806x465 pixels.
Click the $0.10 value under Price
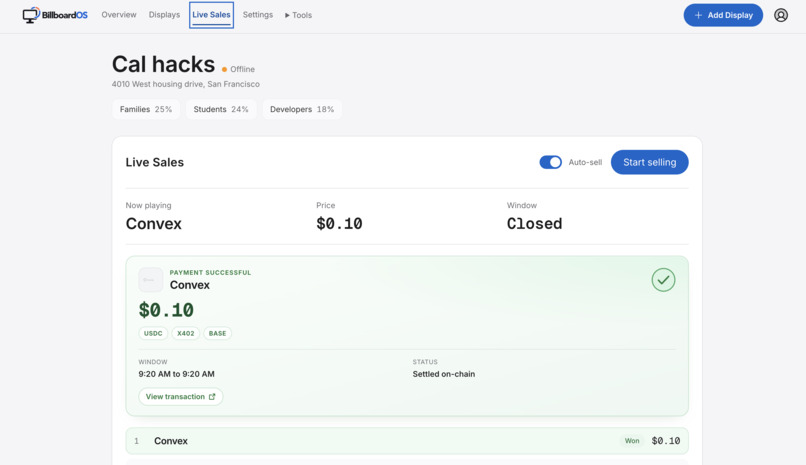coord(339,224)
